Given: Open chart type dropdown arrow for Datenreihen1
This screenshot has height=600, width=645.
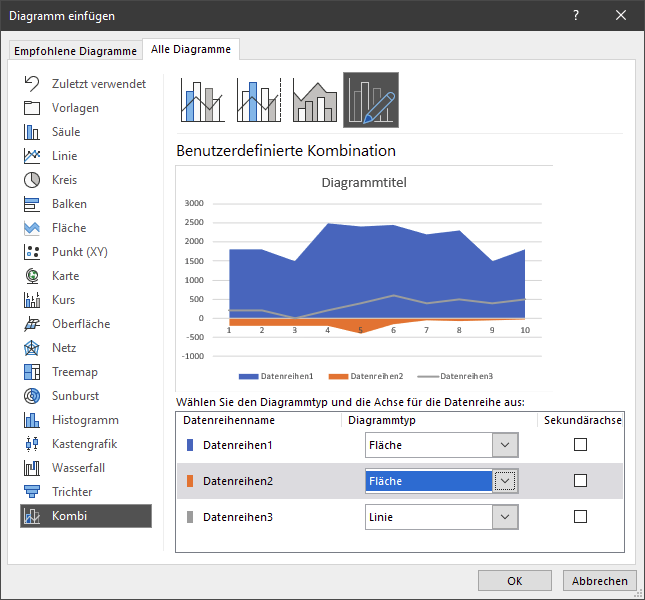Looking at the screenshot, I should click(505, 445).
